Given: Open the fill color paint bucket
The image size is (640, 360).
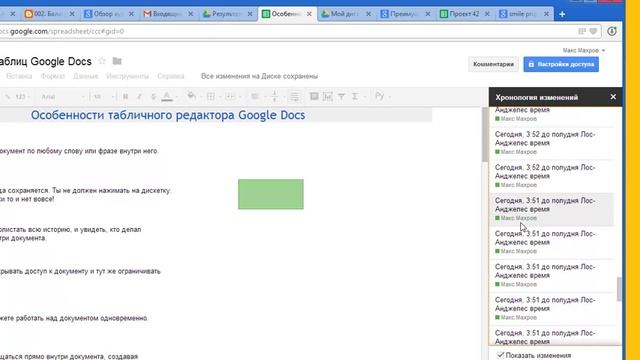Looking at the screenshot, I should pyautogui.click(x=191, y=96).
